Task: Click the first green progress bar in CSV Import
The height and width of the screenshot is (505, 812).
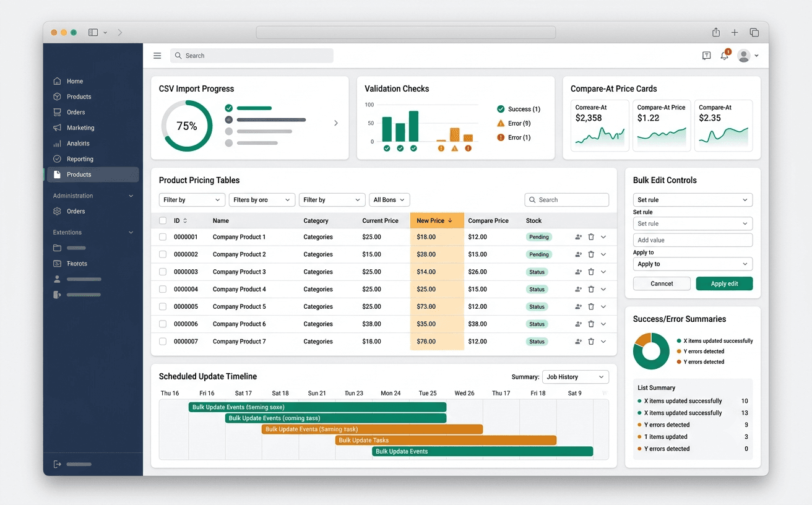Action: 254,108
